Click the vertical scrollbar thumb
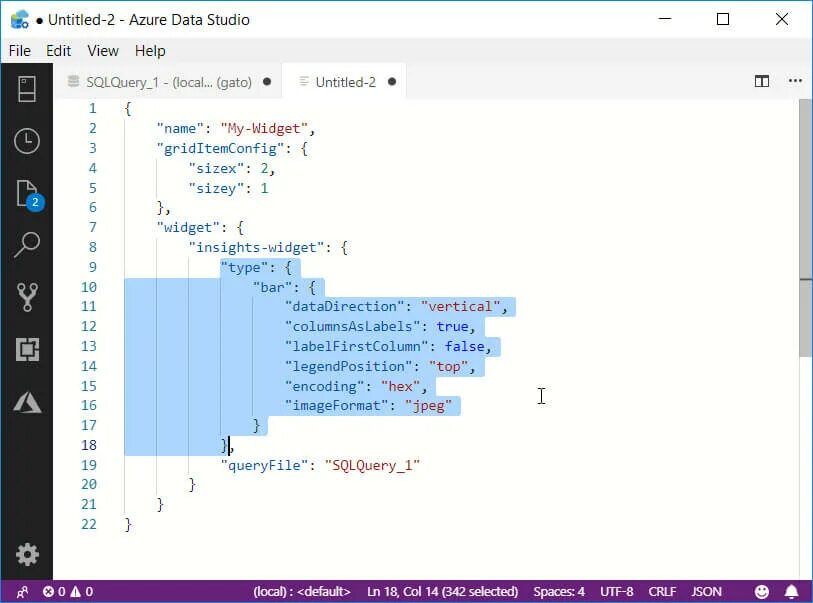 [x=805, y=228]
